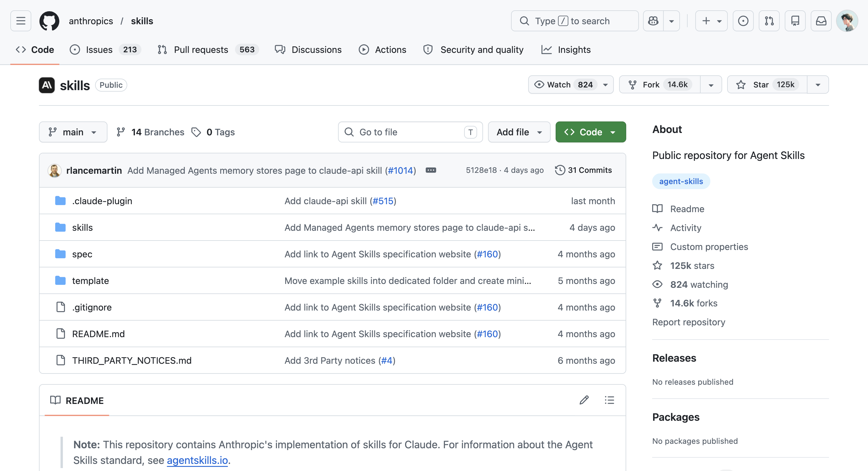Screen dimensions: 868x471
Task: View 14.6k forks link
Action: coord(685,303)
